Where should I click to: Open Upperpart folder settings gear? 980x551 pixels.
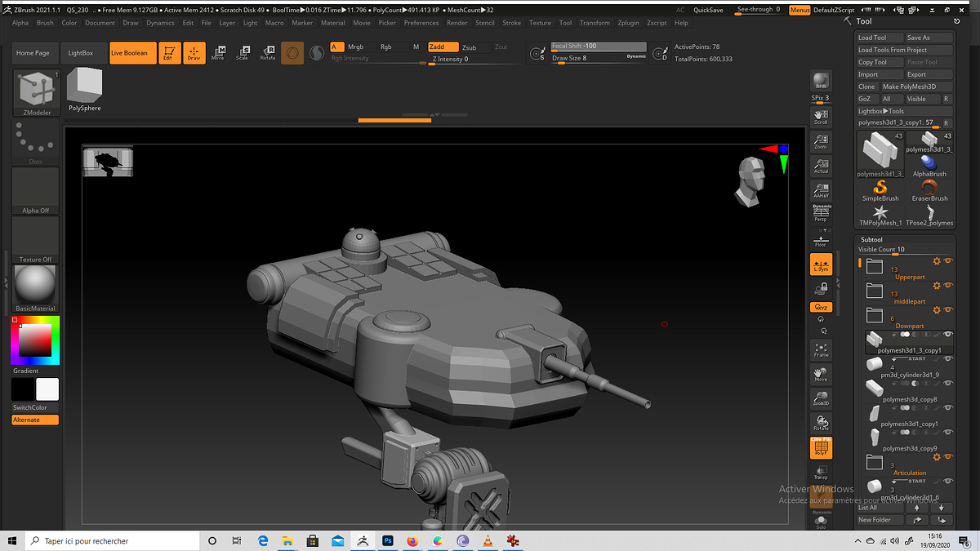coord(937,261)
